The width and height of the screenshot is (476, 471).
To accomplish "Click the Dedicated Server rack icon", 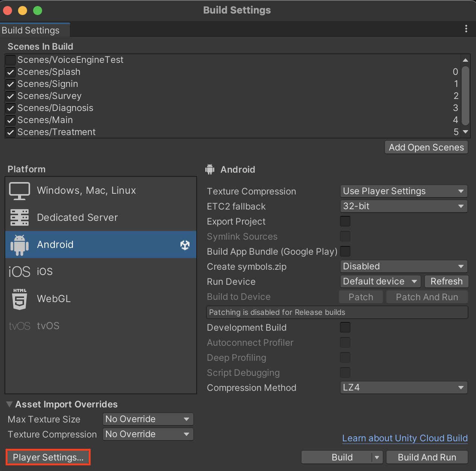I will point(20,217).
